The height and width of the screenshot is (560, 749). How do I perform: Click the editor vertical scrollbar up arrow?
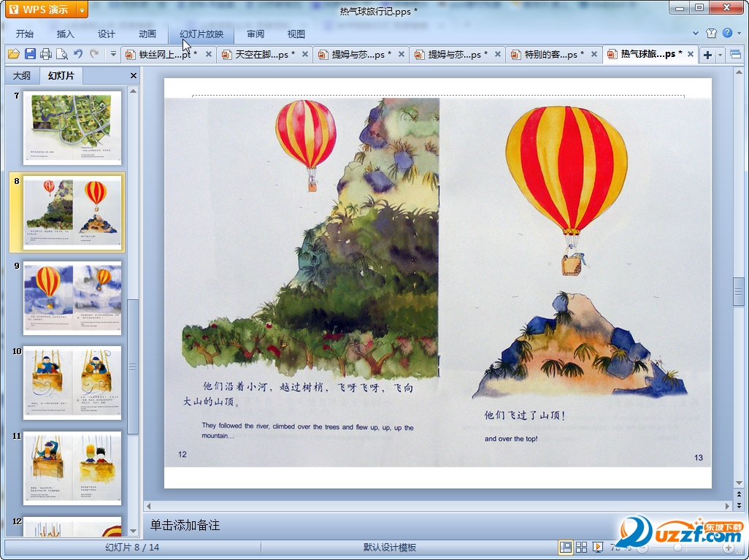pos(739,72)
